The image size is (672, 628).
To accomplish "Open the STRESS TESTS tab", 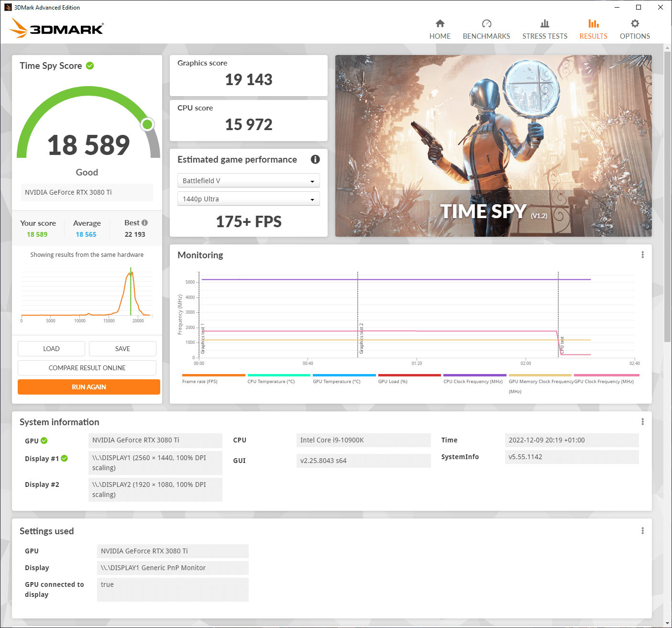I will tap(545, 30).
